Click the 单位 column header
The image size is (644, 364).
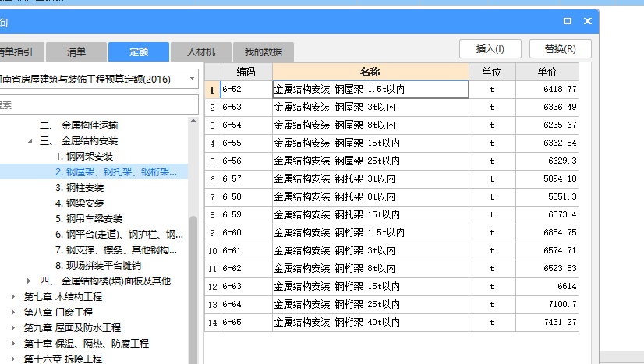492,72
